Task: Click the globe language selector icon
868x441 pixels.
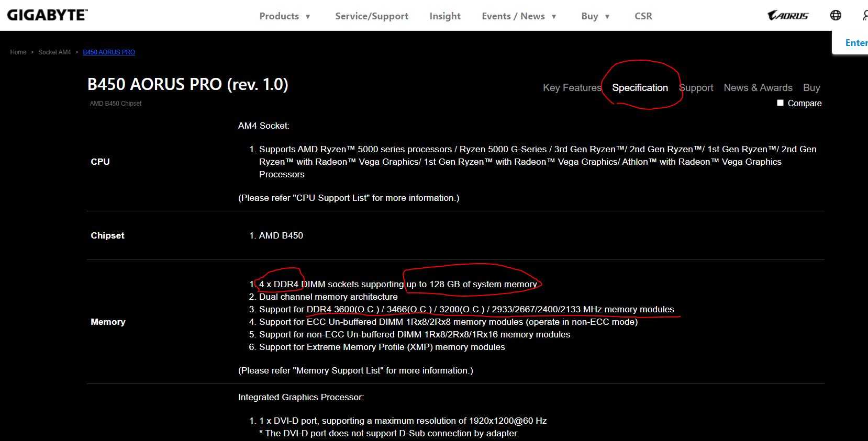Action: (x=836, y=15)
